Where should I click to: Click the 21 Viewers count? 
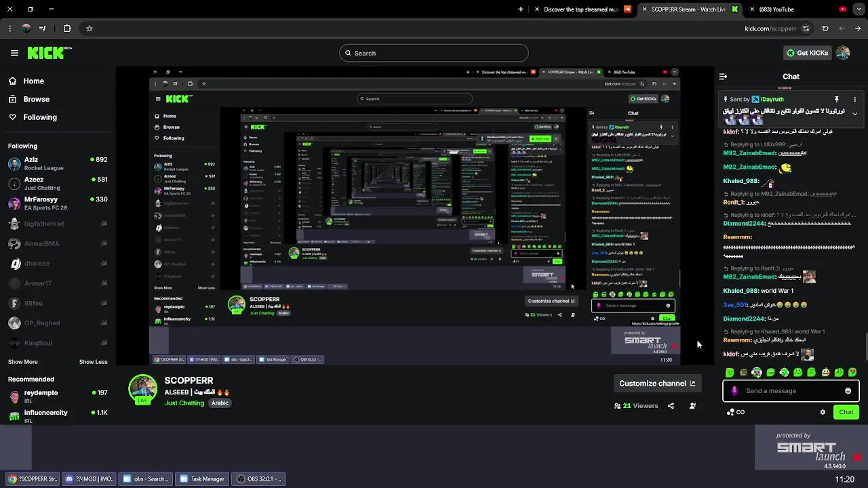coord(636,406)
